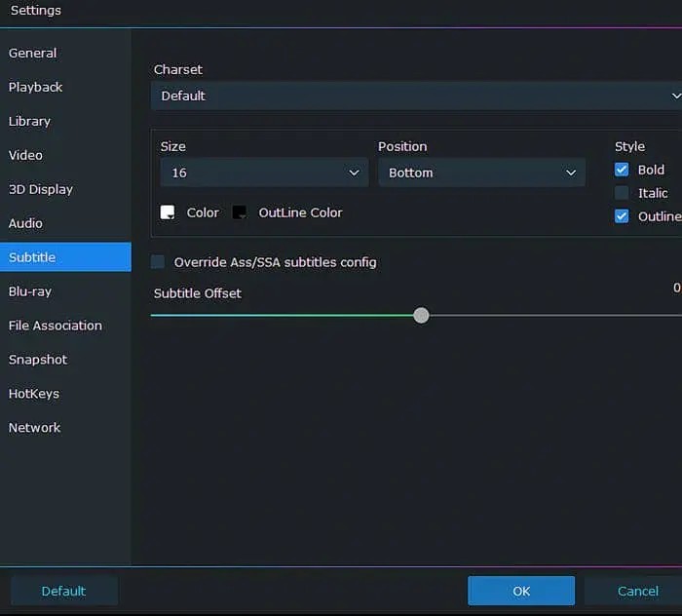682x616 pixels.
Task: Confirm settings with OK
Action: (521, 591)
